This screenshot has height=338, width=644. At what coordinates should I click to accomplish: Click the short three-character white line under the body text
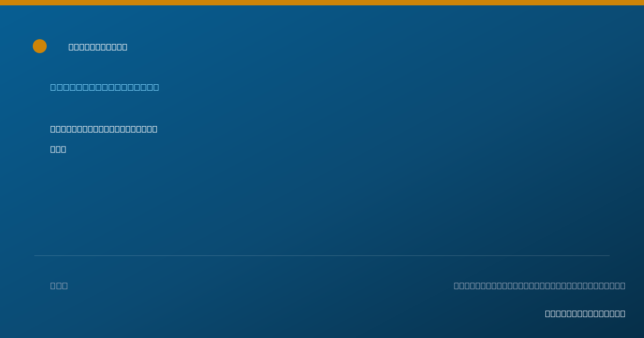click(x=58, y=149)
